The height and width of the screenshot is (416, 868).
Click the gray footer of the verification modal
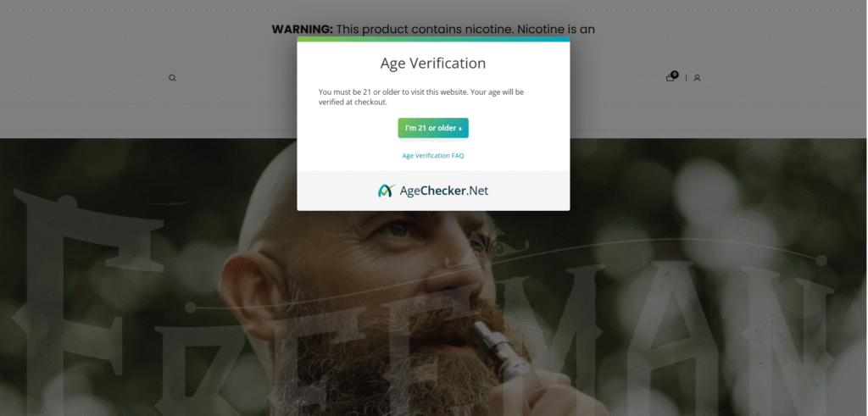433,191
